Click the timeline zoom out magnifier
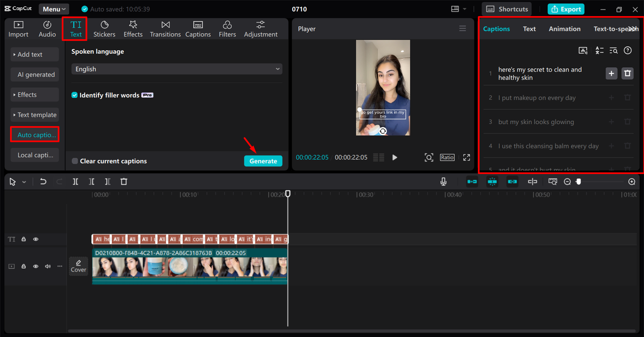 pos(567,182)
